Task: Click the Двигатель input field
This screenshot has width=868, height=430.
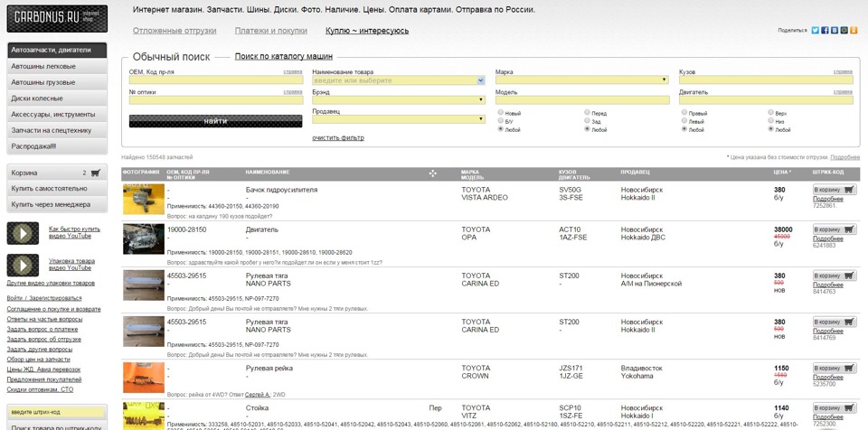Action: [x=766, y=100]
